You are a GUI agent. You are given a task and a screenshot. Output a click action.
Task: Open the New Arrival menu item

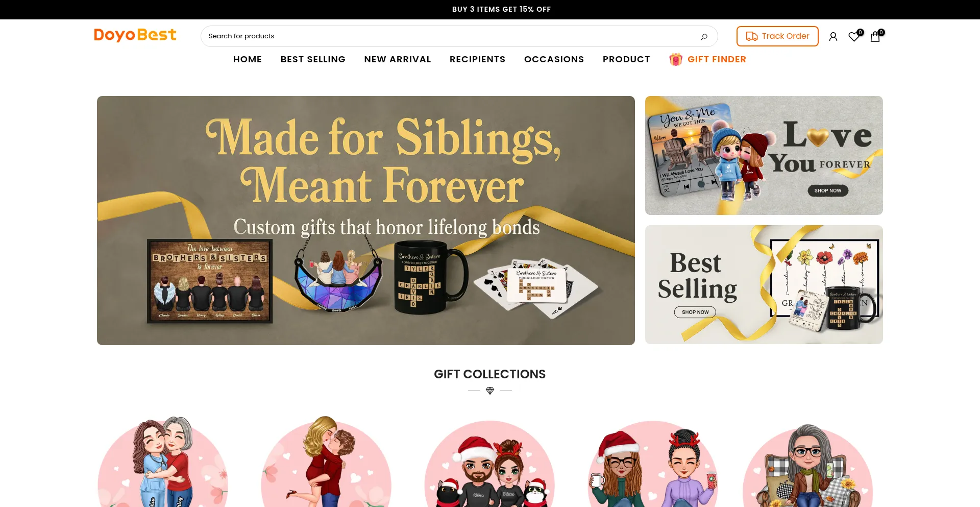tap(398, 59)
